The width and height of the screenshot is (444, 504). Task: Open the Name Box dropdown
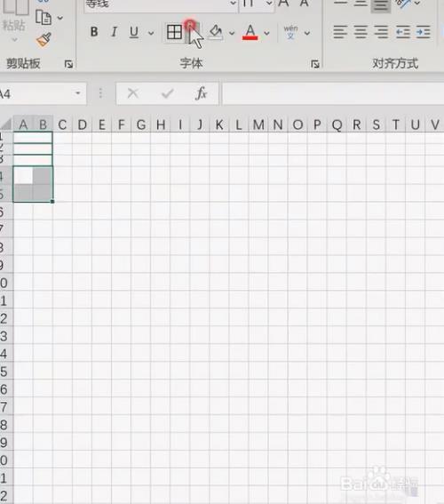point(77,93)
